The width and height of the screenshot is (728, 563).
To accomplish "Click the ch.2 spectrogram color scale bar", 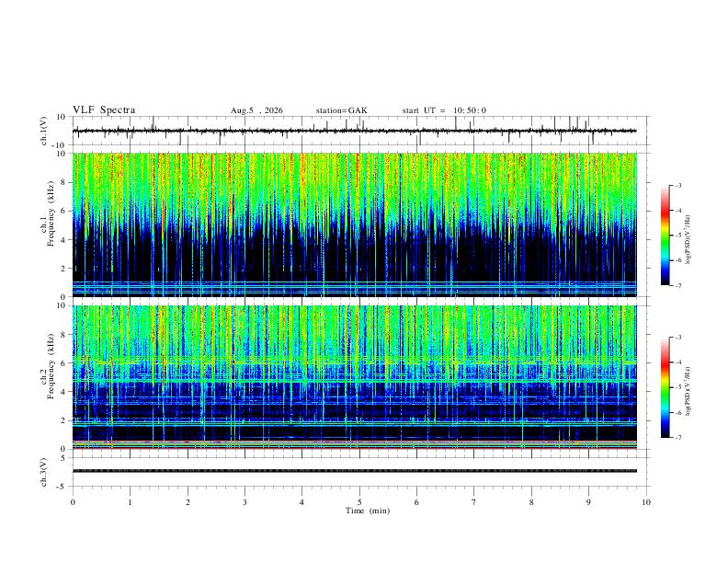I will [x=665, y=387].
